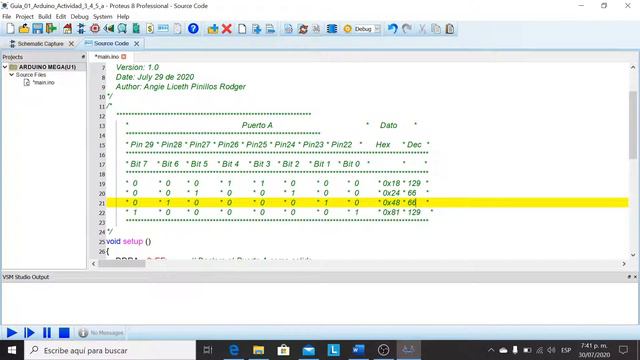The height and width of the screenshot is (360, 640).
Task: Run the simulation with the Play button
Action: (11, 333)
